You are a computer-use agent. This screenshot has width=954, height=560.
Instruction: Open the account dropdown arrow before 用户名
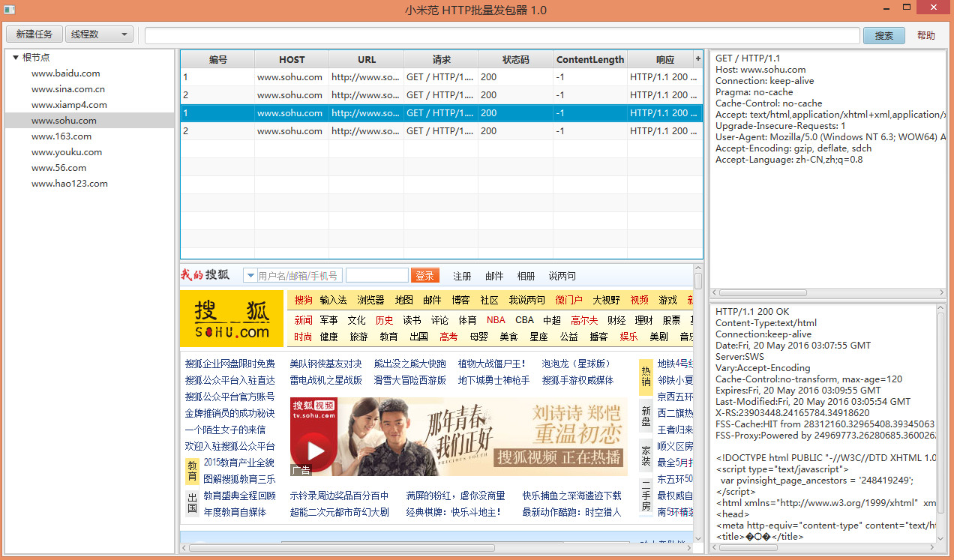coord(250,276)
